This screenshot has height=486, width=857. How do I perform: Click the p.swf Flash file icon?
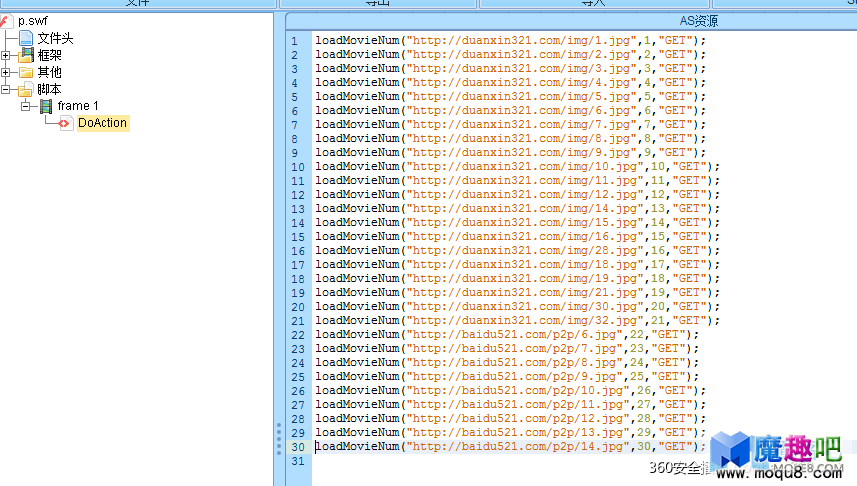(x=7, y=21)
